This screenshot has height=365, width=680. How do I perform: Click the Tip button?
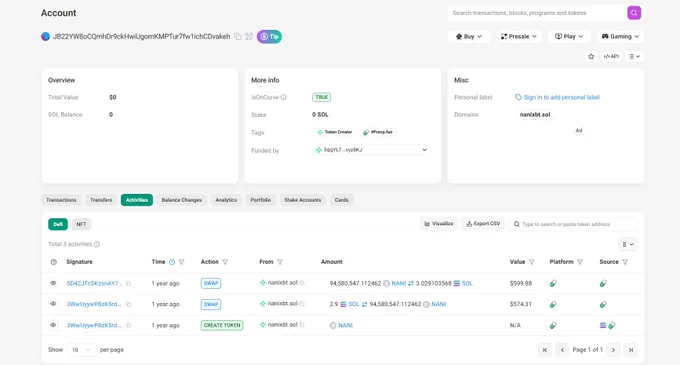269,36
